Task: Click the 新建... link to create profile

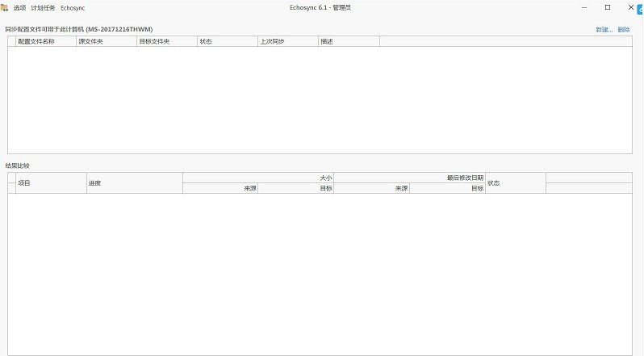Action: pos(604,30)
